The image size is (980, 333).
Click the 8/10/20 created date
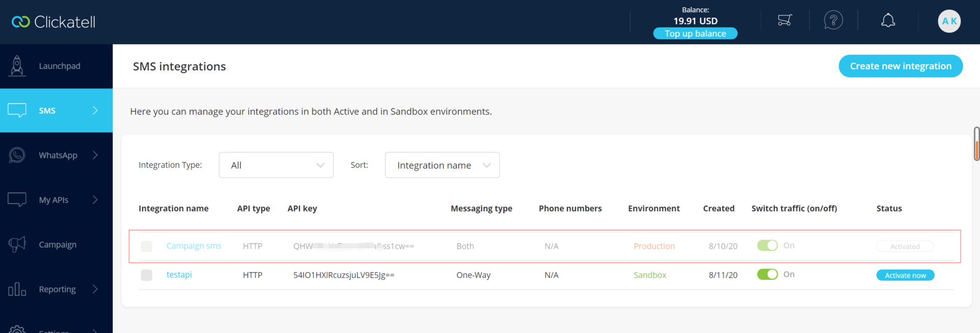click(723, 246)
